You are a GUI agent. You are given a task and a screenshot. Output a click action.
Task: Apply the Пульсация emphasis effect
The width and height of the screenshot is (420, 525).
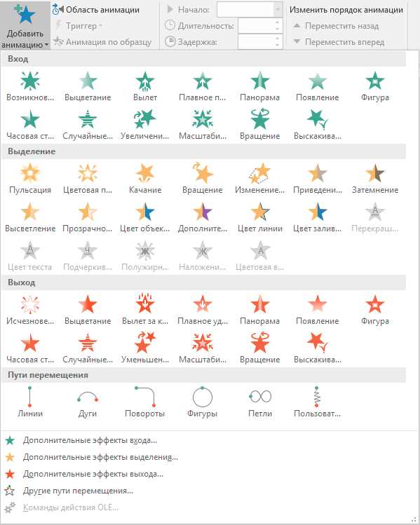pyautogui.click(x=30, y=179)
